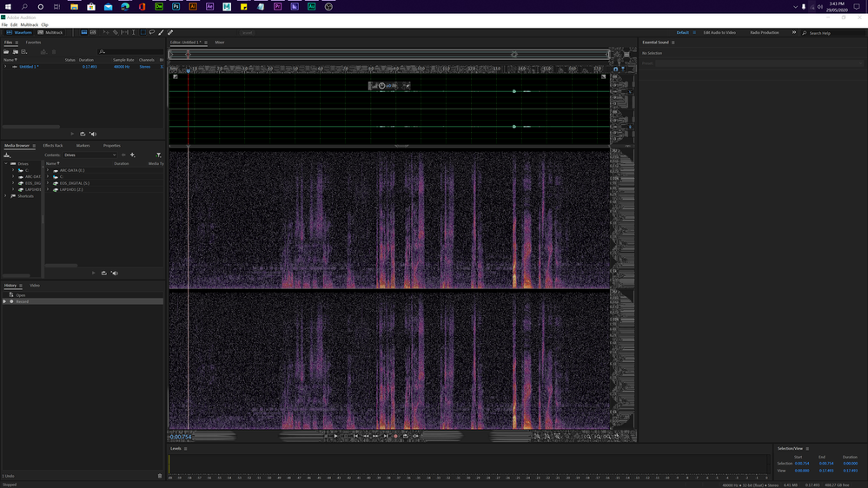Image resolution: width=868 pixels, height=488 pixels.
Task: Expand the Shortcuts tree node
Action: (x=6, y=196)
